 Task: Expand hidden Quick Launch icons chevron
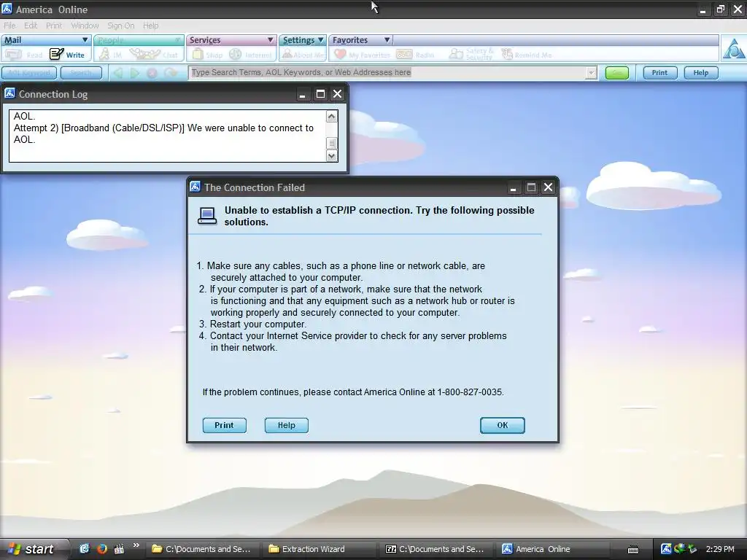coord(136,545)
